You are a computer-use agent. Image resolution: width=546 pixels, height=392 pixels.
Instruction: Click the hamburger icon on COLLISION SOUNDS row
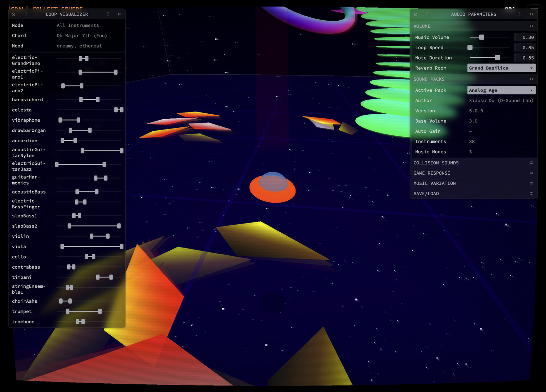click(x=531, y=163)
